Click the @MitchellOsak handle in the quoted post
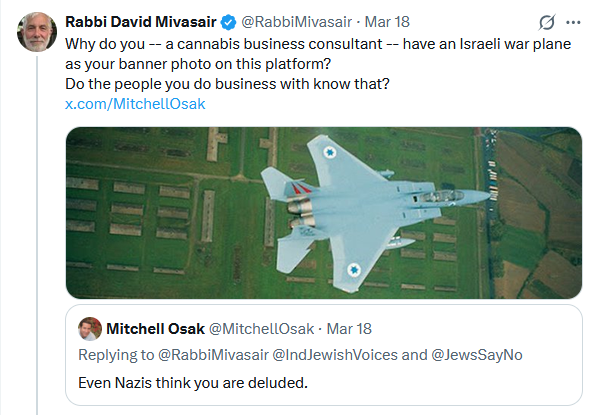 [261, 329]
